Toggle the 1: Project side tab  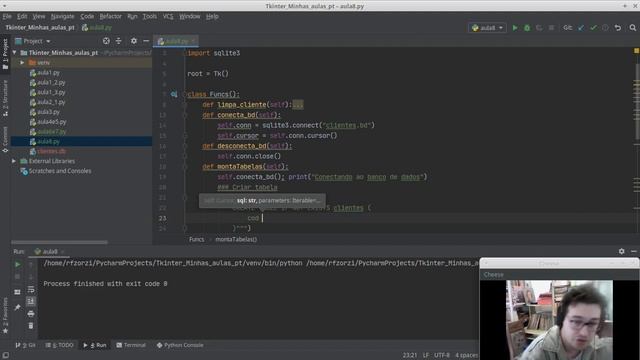click(5, 54)
